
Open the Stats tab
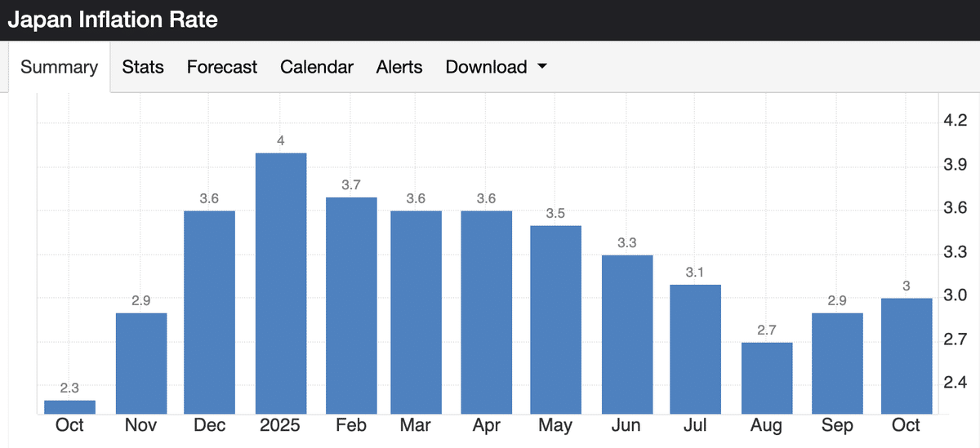coord(143,67)
